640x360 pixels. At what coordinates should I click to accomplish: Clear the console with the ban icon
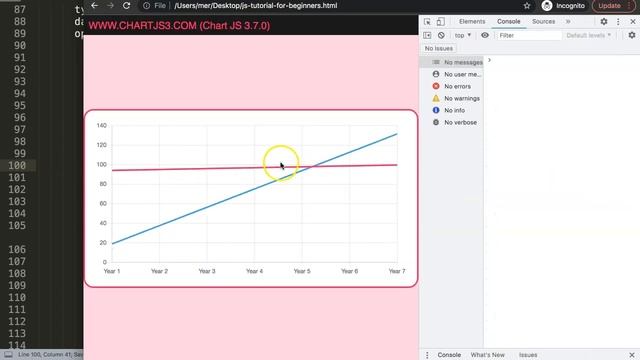click(x=441, y=36)
